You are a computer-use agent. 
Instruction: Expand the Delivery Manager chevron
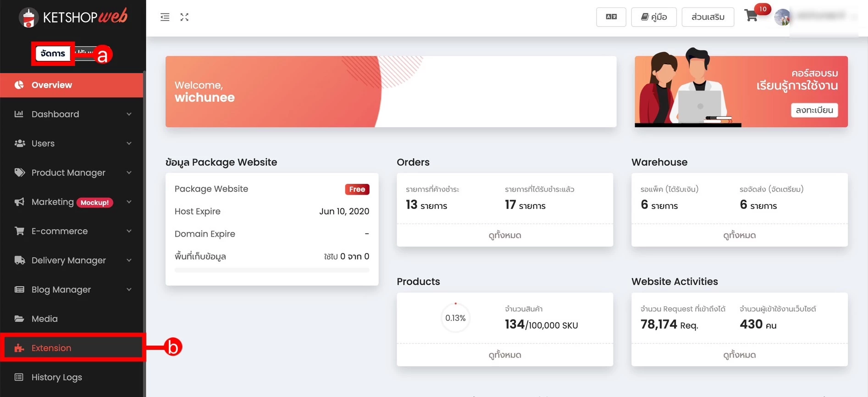pyautogui.click(x=129, y=260)
